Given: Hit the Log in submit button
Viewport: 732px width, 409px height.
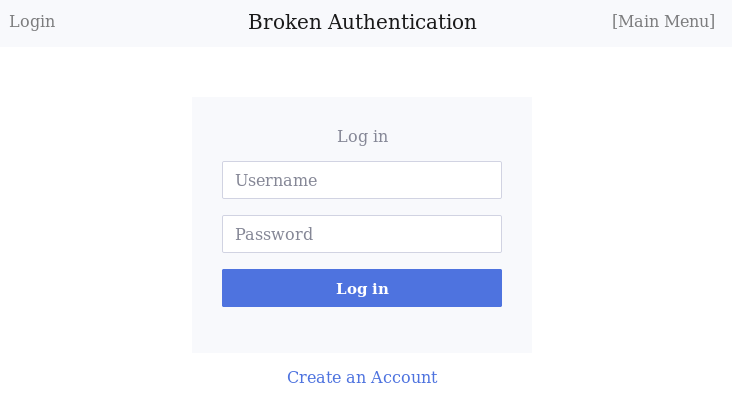Looking at the screenshot, I should click(x=361, y=288).
